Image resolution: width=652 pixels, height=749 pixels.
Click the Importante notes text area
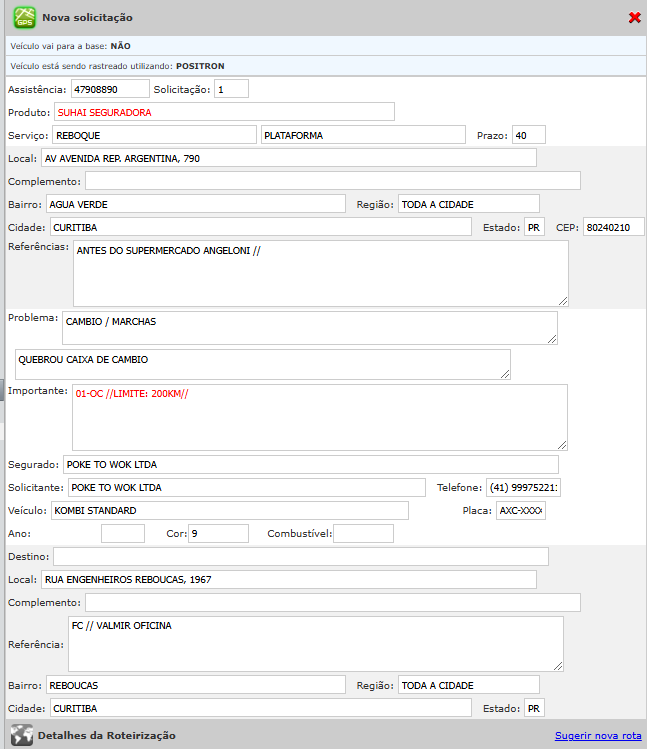coord(319,417)
